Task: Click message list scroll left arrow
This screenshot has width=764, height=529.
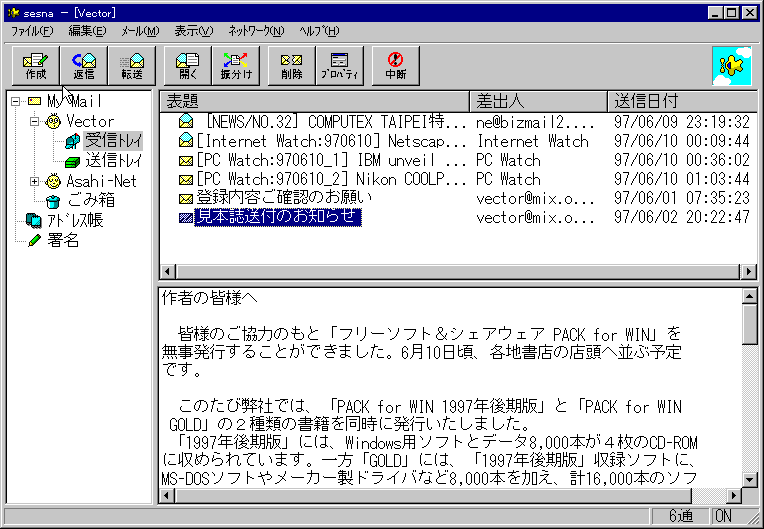Action: pyautogui.click(x=168, y=272)
